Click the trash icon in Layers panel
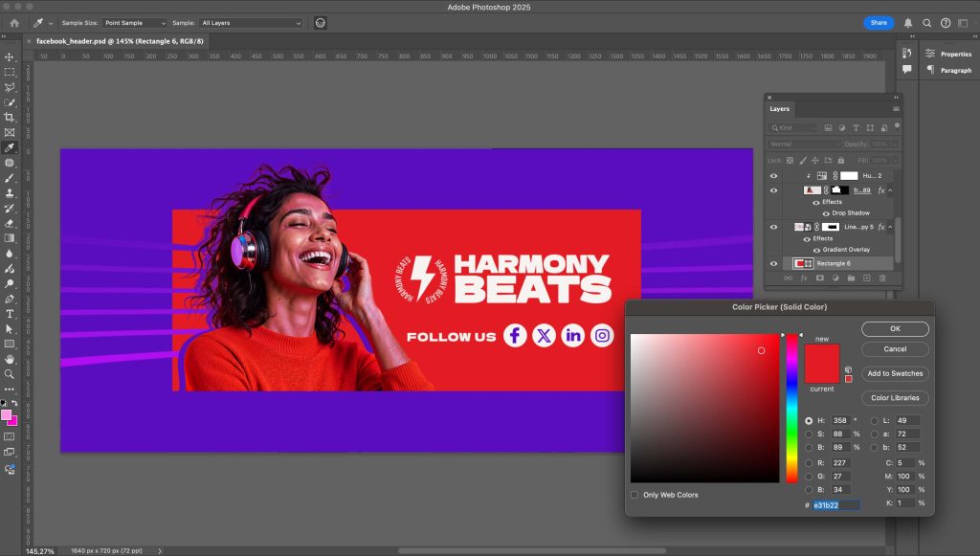Viewport: 980px width, 556px height. [x=882, y=278]
